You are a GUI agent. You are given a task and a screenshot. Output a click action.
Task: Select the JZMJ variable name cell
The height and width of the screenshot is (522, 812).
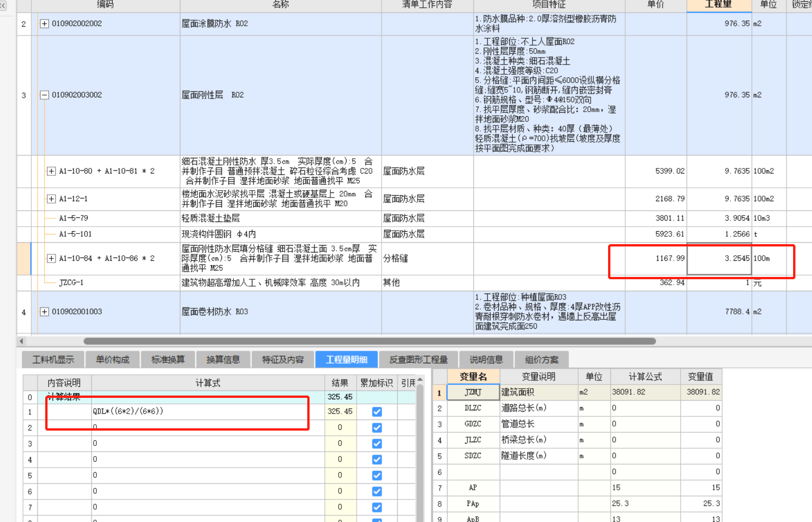[x=473, y=392]
